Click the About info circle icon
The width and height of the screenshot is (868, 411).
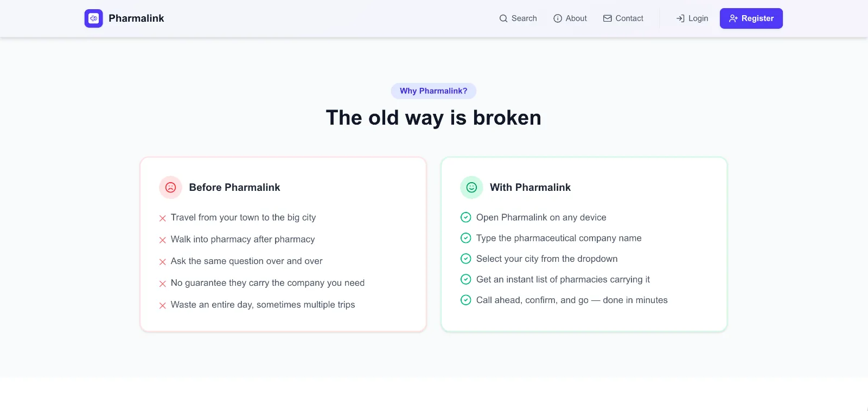[x=558, y=18]
